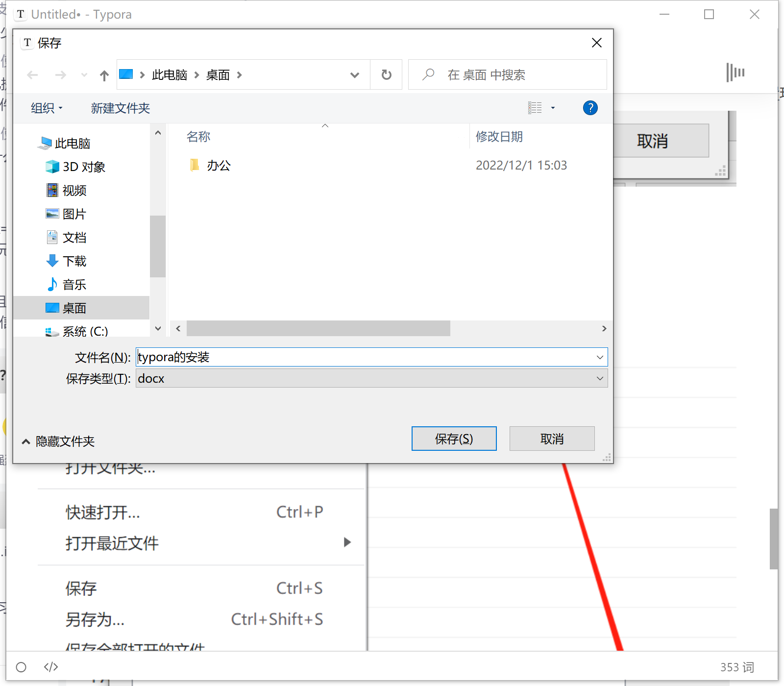Click the date 2022/12/1 15:03
The height and width of the screenshot is (686, 784).
click(521, 165)
